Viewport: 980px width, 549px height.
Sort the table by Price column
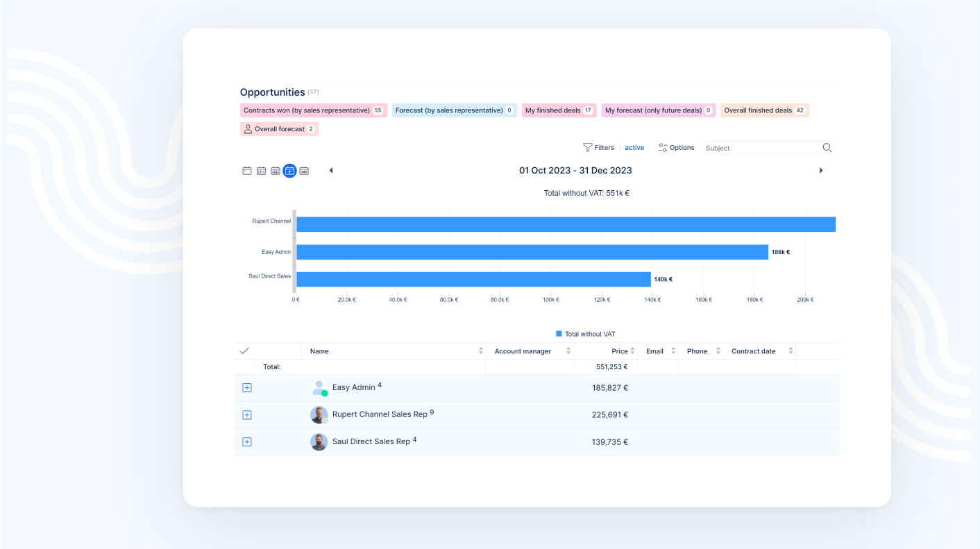click(619, 351)
